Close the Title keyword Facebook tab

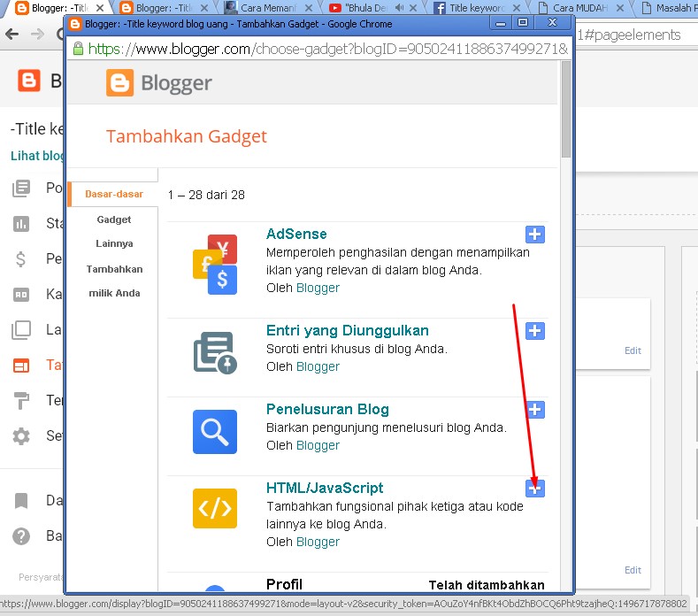(x=517, y=8)
